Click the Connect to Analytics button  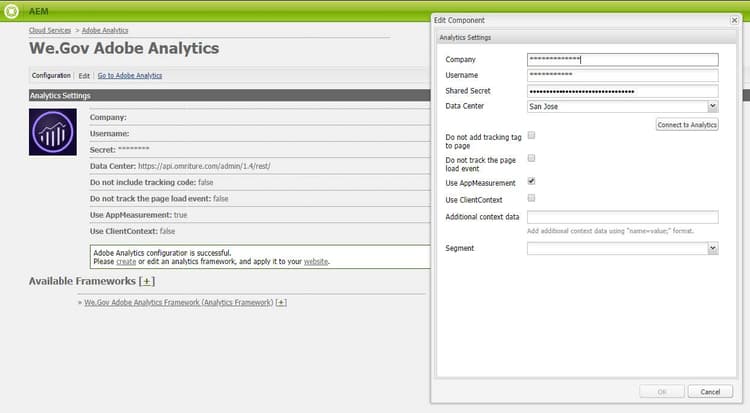(687, 124)
